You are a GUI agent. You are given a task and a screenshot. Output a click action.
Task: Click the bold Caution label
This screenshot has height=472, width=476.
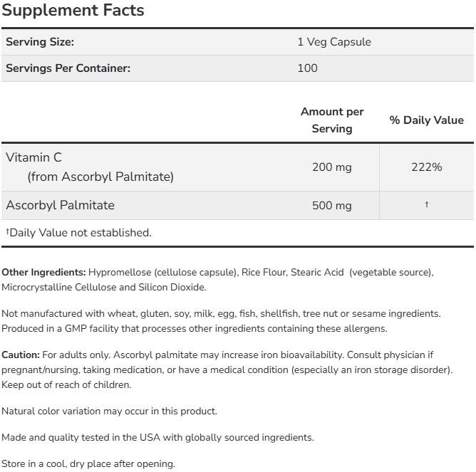pyautogui.click(x=21, y=355)
